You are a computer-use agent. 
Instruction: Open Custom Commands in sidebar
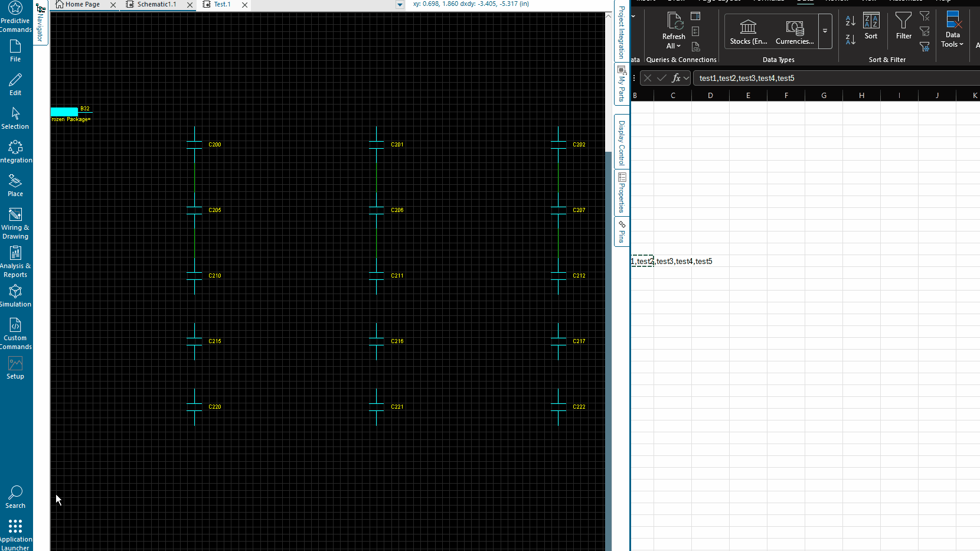click(15, 334)
